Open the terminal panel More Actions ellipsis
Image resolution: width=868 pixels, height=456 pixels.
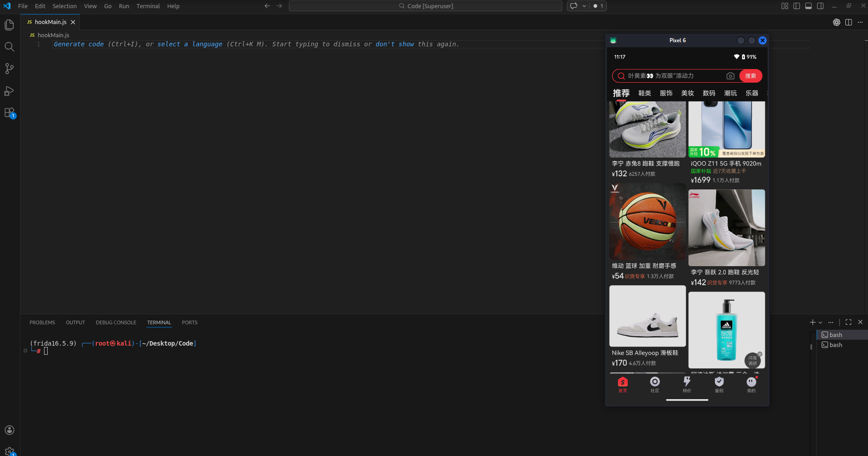(x=831, y=322)
